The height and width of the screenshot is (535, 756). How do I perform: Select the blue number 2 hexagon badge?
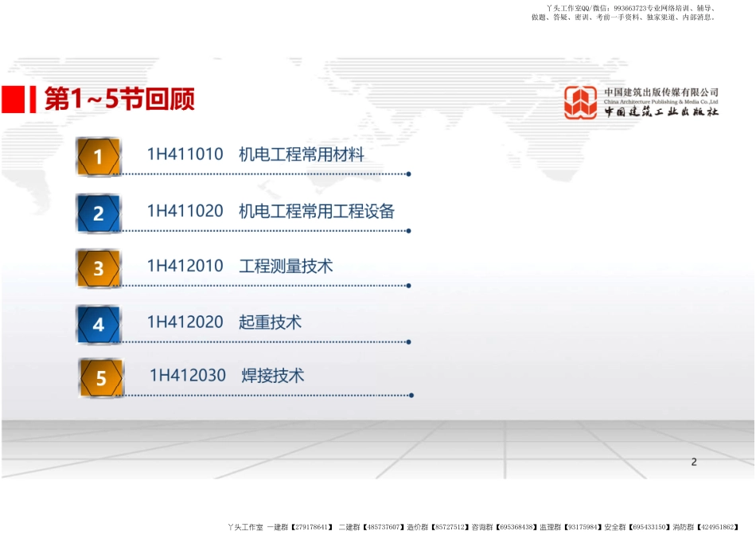pos(99,213)
